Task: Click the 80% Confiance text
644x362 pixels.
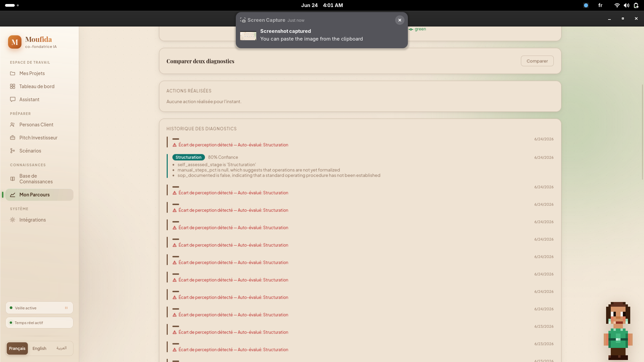Action: [x=223, y=157]
